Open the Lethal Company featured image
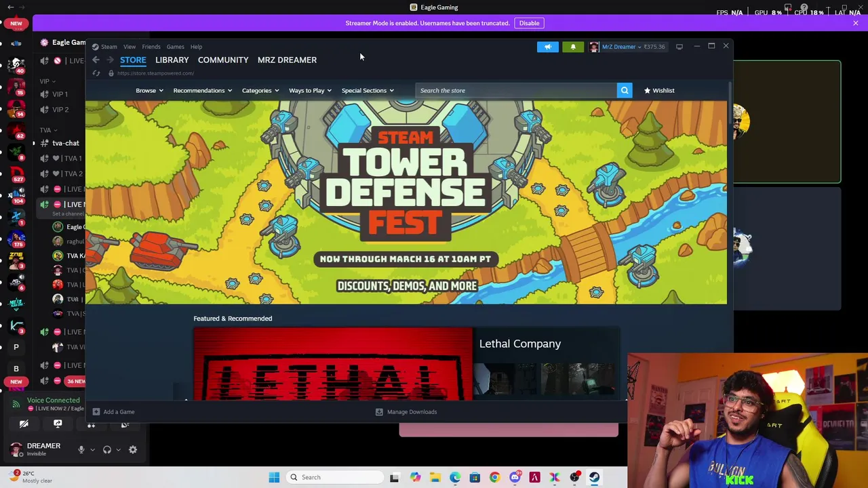The height and width of the screenshot is (488, 868). [333, 364]
